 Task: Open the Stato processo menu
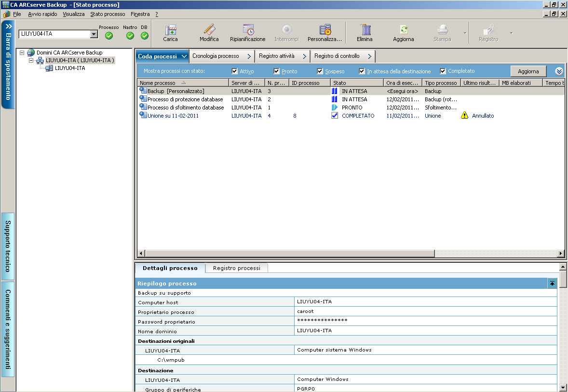tap(108, 14)
